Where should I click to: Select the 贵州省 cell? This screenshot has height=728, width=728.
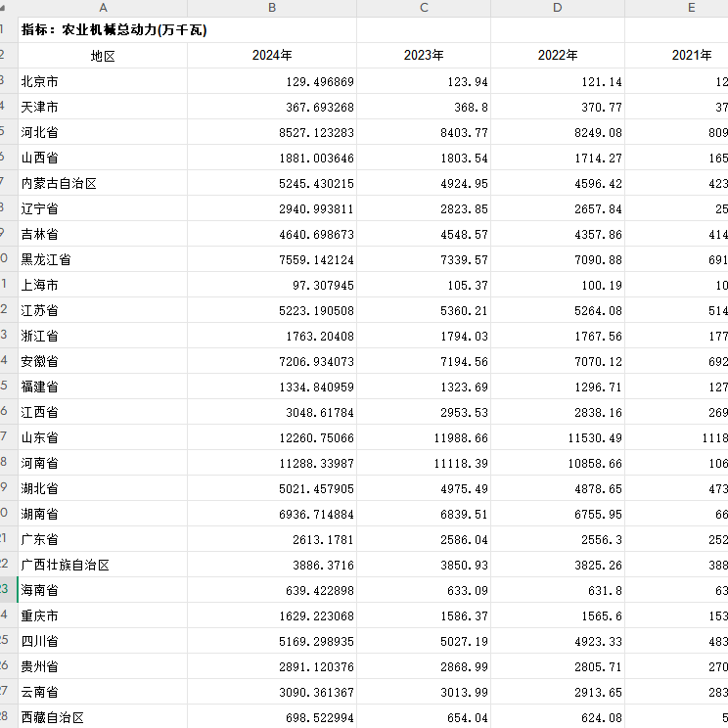click(103, 666)
